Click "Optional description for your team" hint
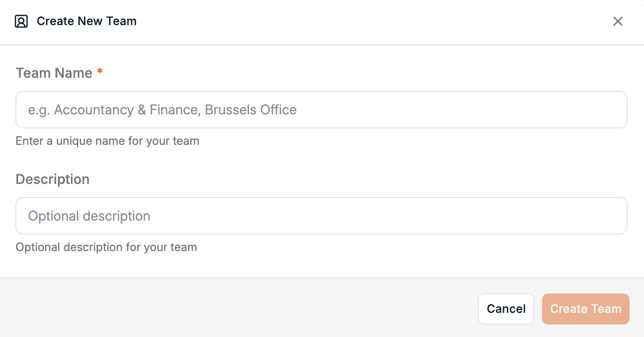This screenshot has width=644, height=337. [x=106, y=247]
